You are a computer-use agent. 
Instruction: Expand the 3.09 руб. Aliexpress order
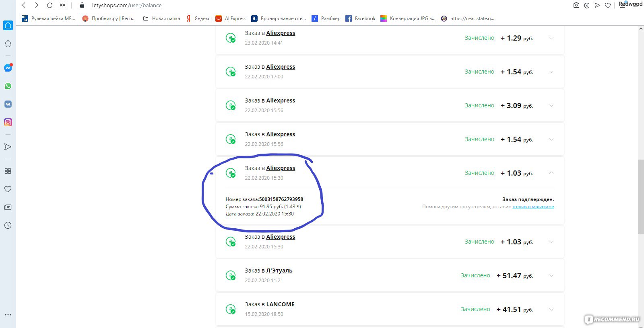[x=551, y=106]
